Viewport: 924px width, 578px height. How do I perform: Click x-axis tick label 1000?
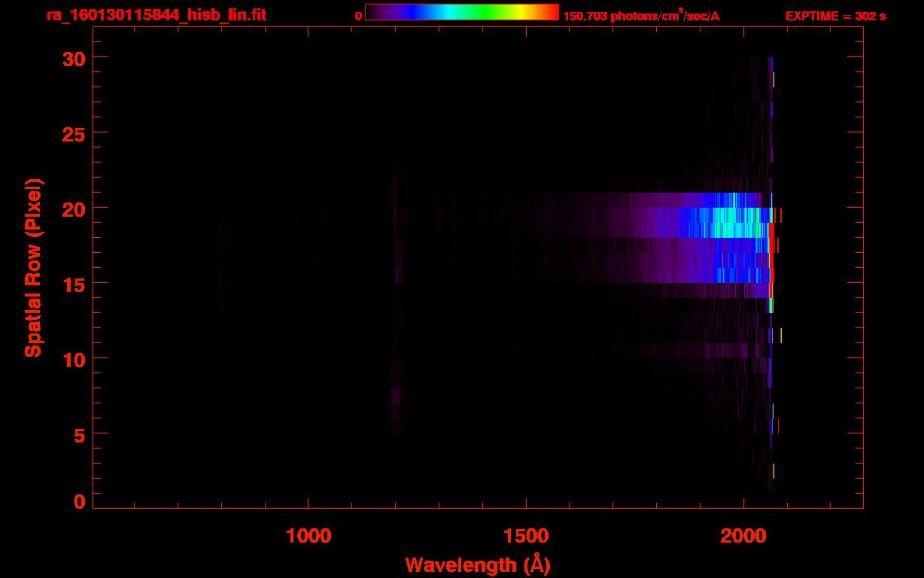pos(309,535)
